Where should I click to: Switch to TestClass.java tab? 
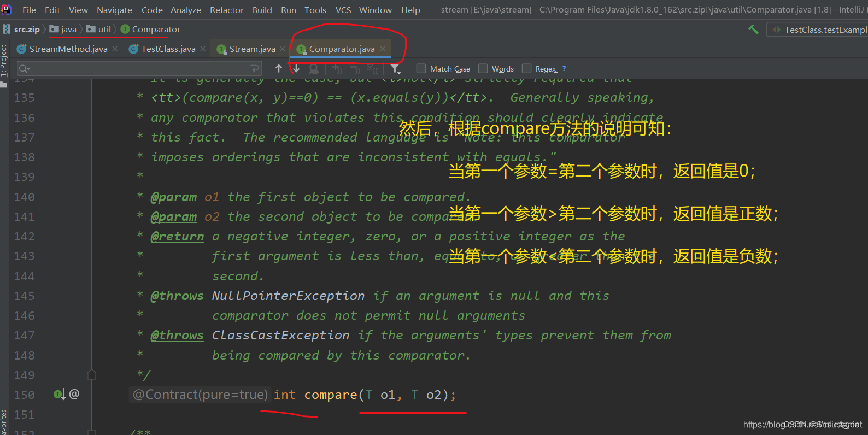(168, 49)
